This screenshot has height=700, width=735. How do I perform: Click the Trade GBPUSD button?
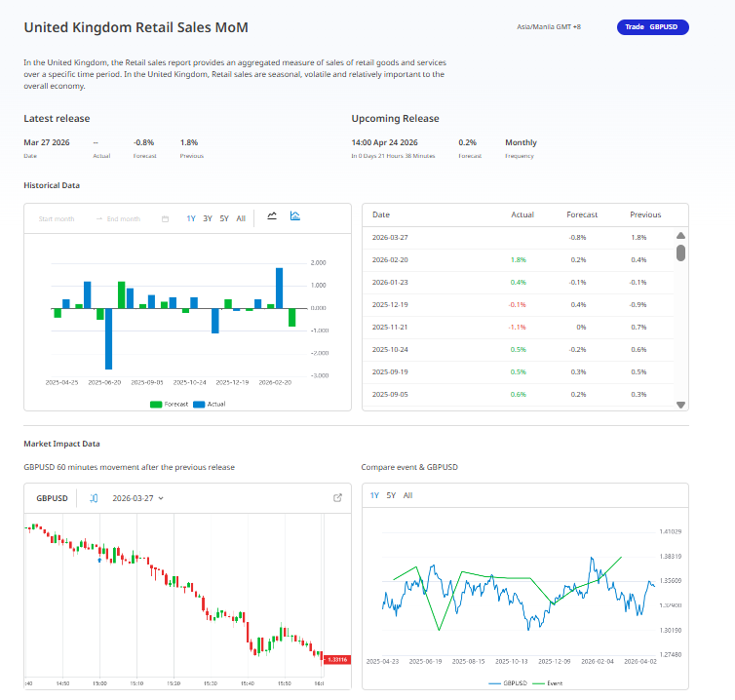tap(652, 27)
